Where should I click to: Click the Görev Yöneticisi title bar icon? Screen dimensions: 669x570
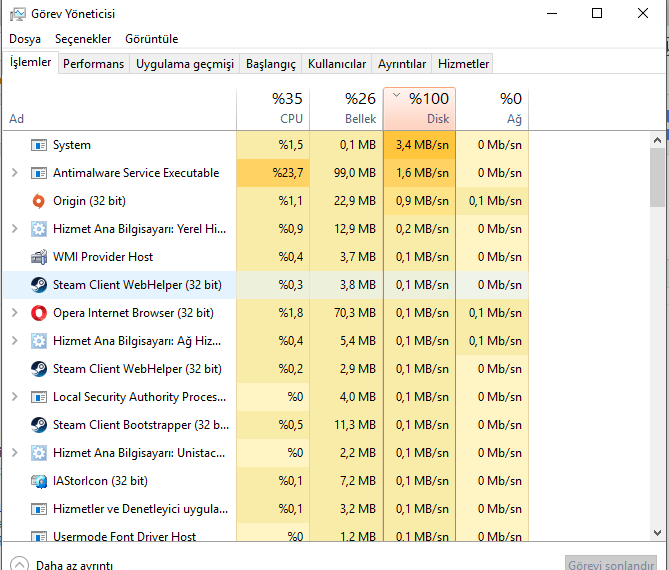[17, 14]
